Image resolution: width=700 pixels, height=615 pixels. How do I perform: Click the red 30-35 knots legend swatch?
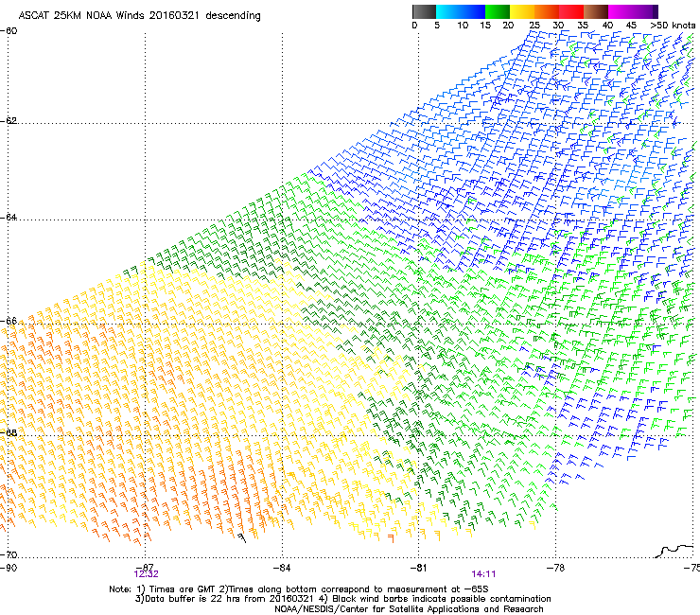[x=571, y=11]
